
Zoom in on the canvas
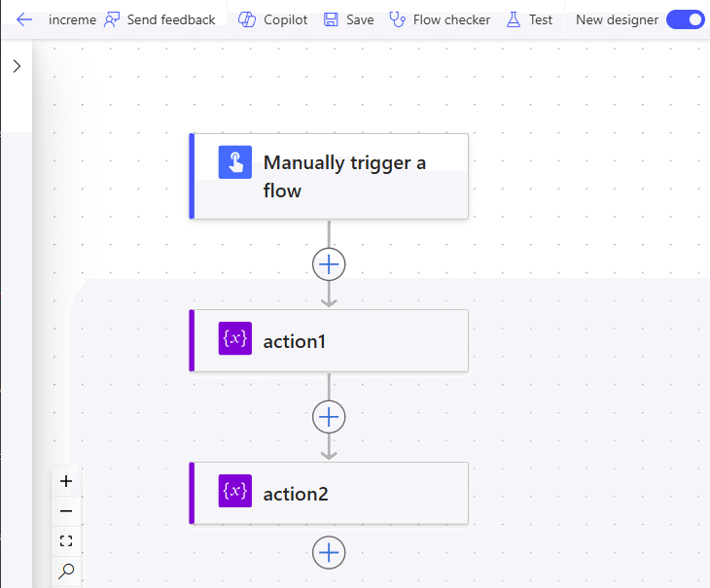pyautogui.click(x=66, y=481)
